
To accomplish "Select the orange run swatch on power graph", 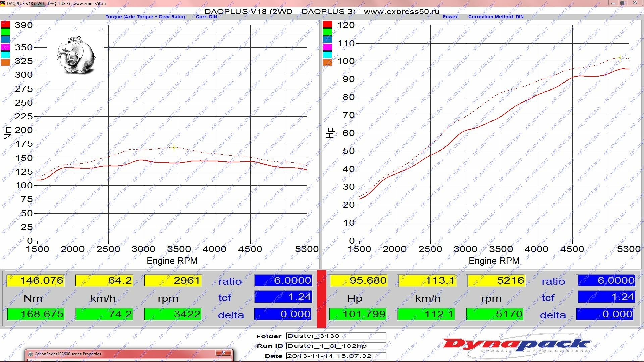I will pos(327,62).
